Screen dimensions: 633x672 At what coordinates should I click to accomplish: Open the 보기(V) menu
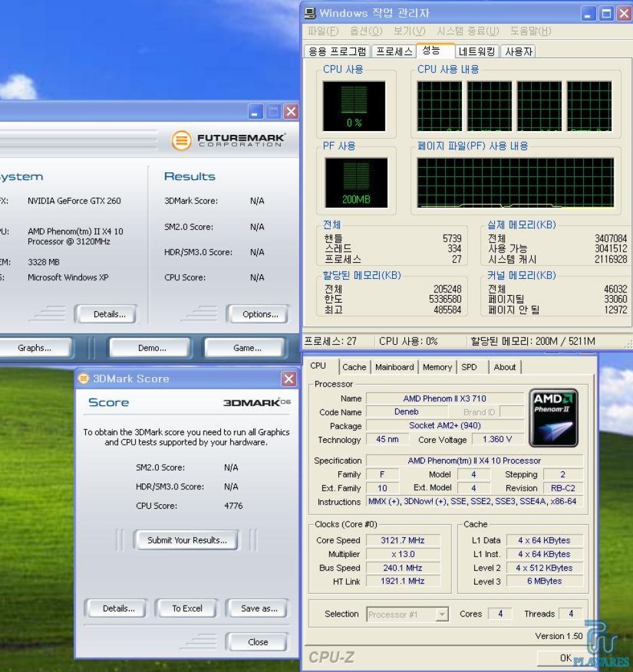coord(410,31)
